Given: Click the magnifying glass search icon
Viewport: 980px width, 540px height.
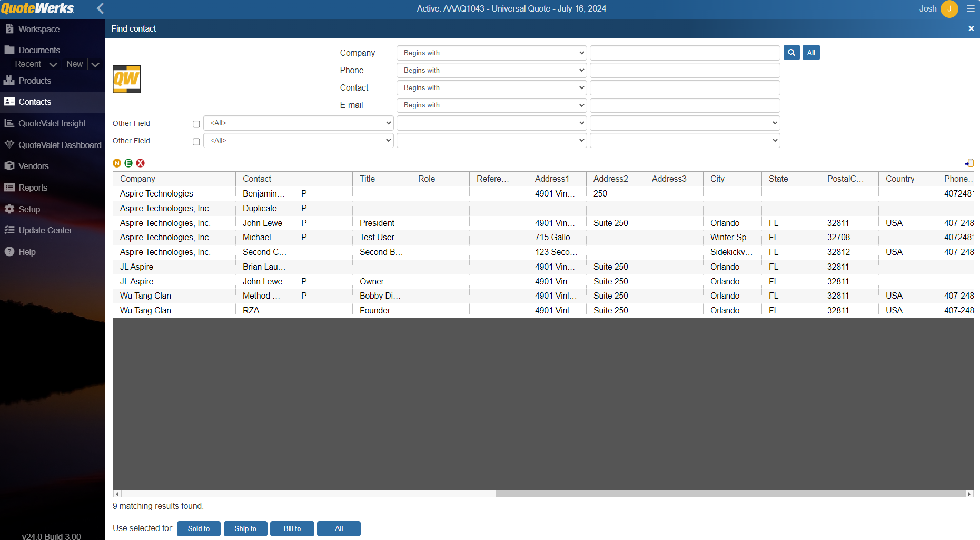Looking at the screenshot, I should tap(791, 53).
